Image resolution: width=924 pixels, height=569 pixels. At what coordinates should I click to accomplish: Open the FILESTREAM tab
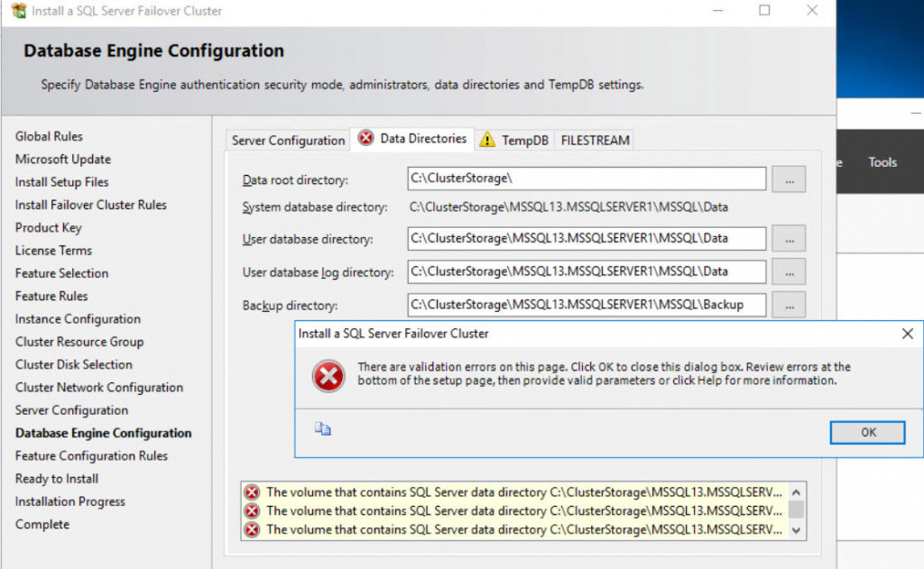595,140
